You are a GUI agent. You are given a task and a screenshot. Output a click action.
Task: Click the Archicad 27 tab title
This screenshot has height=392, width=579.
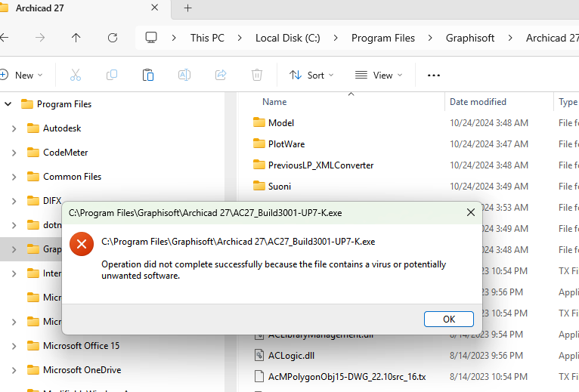click(x=39, y=8)
